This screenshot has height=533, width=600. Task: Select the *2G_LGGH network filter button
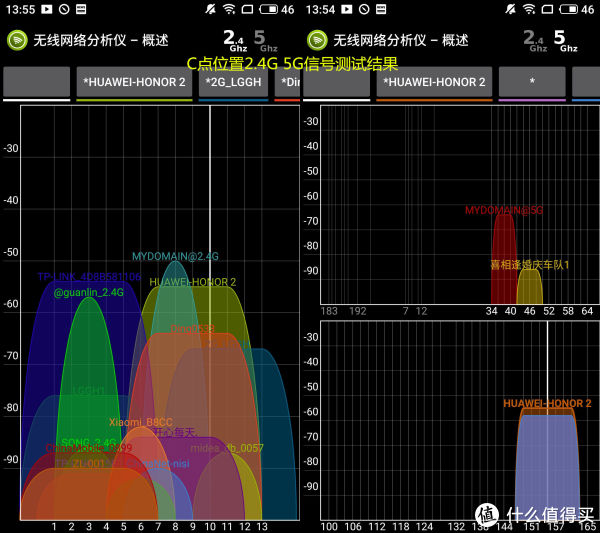point(233,82)
